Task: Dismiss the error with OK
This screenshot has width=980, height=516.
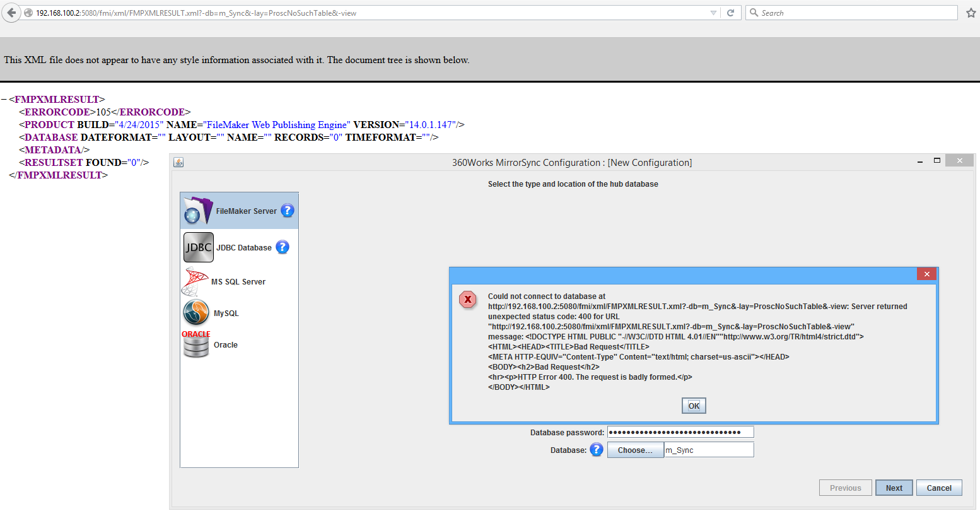Action: coord(694,406)
